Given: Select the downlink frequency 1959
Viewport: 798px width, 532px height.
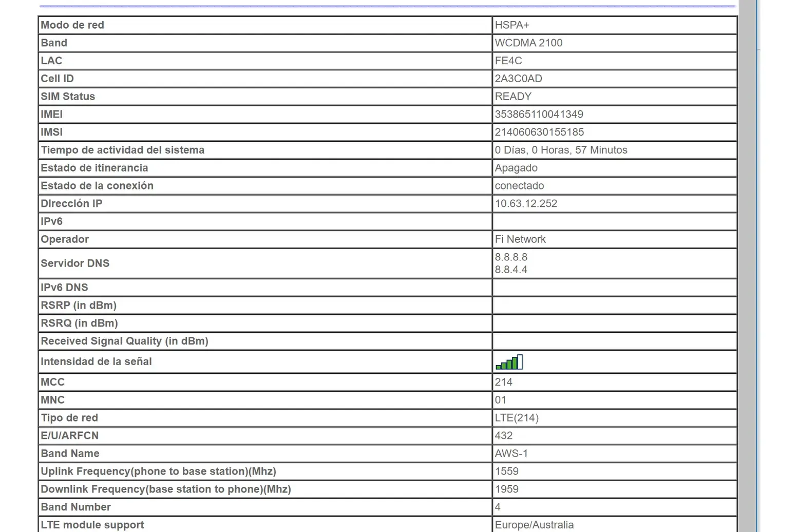Looking at the screenshot, I should [x=506, y=489].
